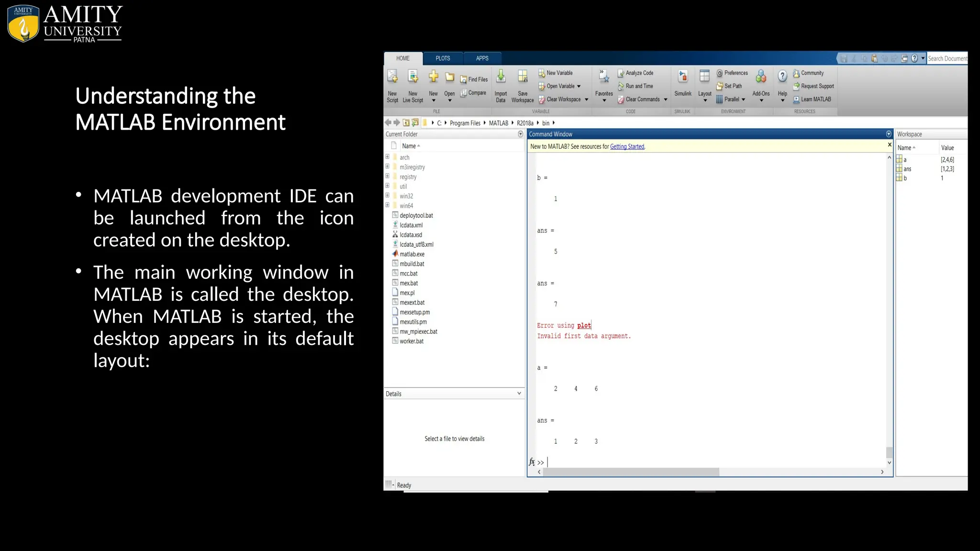Screen dimensions: 980x551
Task: Click the forward navigation arrow
Action: [x=397, y=122]
